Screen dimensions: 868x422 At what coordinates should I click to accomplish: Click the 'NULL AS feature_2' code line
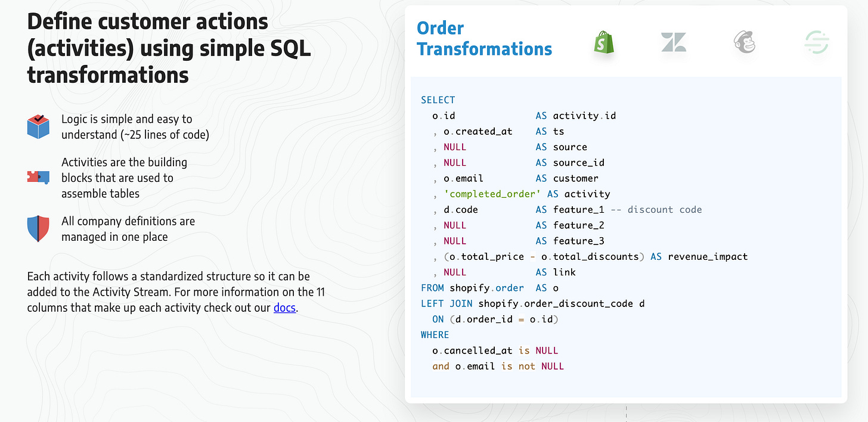[519, 225]
